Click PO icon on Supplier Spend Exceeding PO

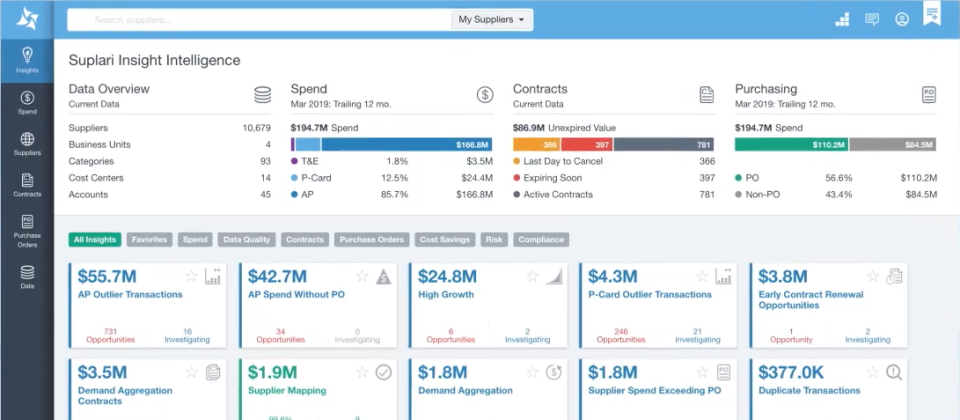pos(724,372)
